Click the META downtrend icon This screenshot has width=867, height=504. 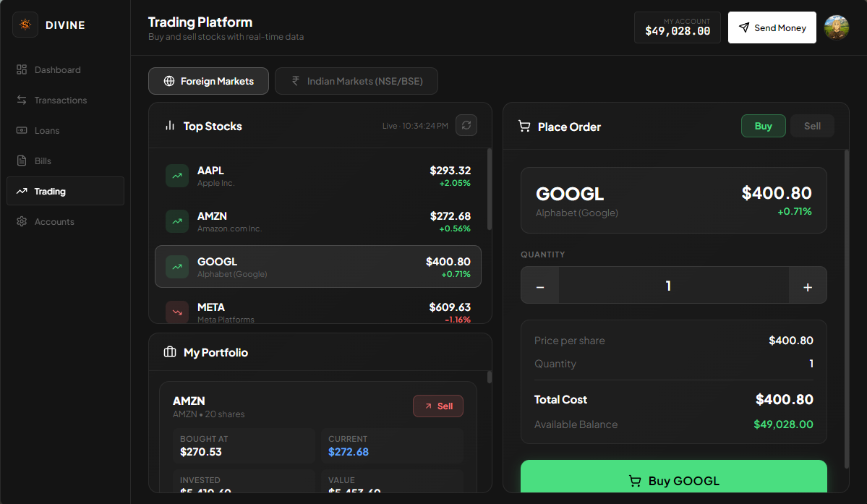(x=177, y=312)
